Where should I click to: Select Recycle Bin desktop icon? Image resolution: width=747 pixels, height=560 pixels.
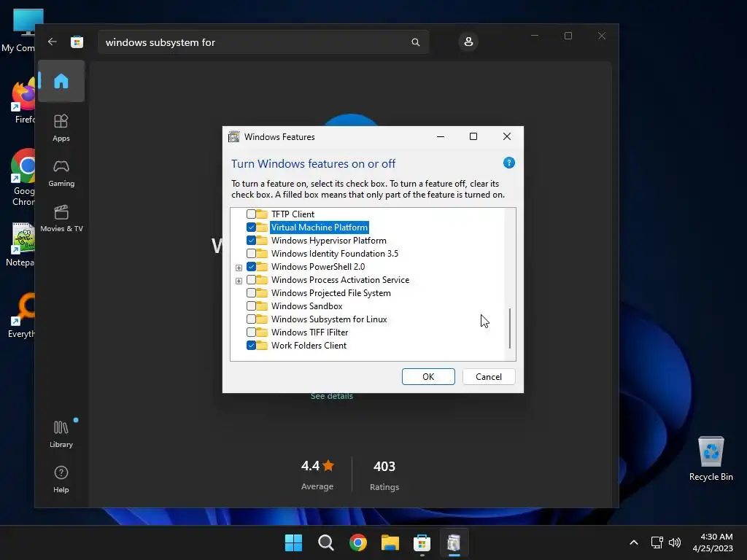click(x=711, y=458)
